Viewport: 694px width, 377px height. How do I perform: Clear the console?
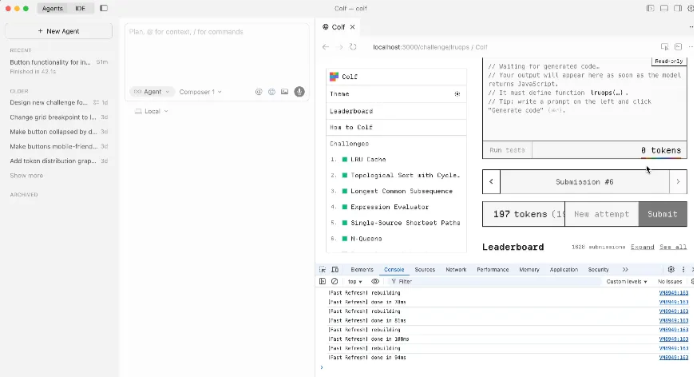coord(335,281)
